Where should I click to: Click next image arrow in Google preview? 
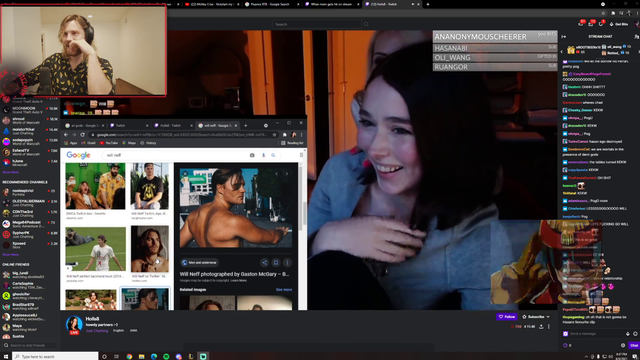tap(287, 174)
